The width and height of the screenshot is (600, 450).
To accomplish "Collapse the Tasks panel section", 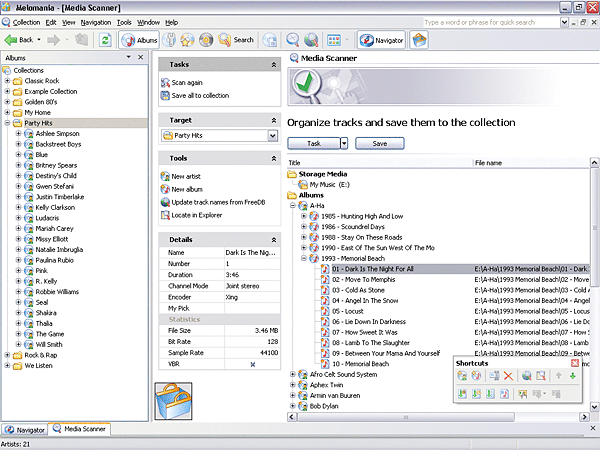I will 272,64.
